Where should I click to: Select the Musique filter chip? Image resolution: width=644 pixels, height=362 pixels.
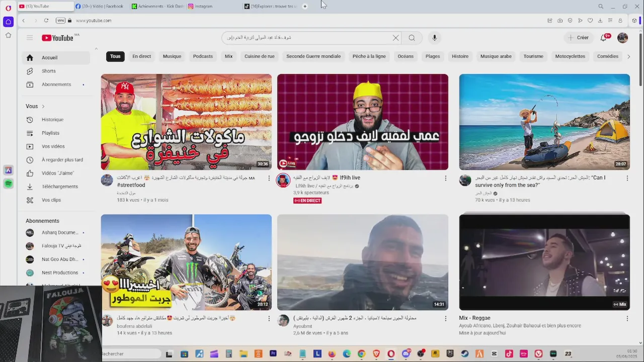pos(172,56)
